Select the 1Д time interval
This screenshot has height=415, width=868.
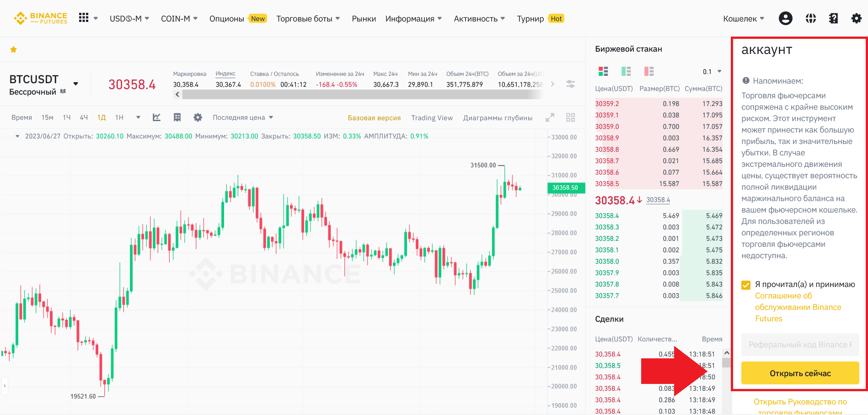tap(102, 117)
